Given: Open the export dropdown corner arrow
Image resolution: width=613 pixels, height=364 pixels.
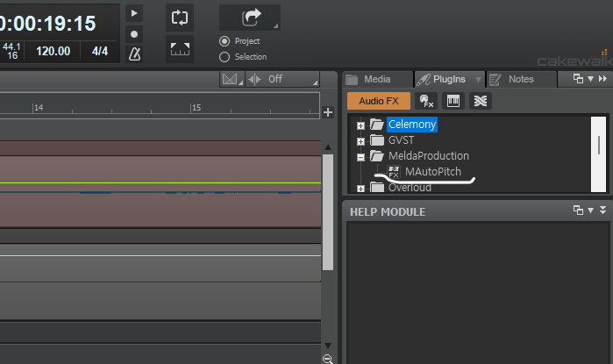Looking at the screenshot, I should pos(275,25).
